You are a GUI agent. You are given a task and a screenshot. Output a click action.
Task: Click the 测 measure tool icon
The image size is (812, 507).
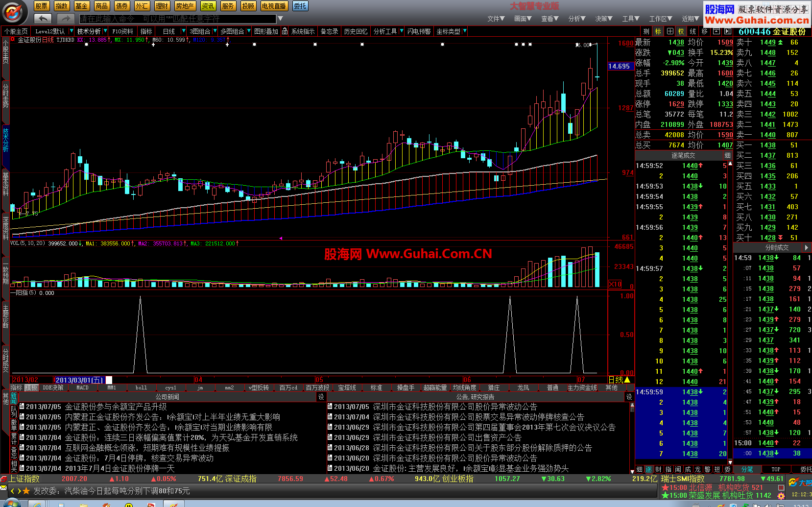coord(646,31)
